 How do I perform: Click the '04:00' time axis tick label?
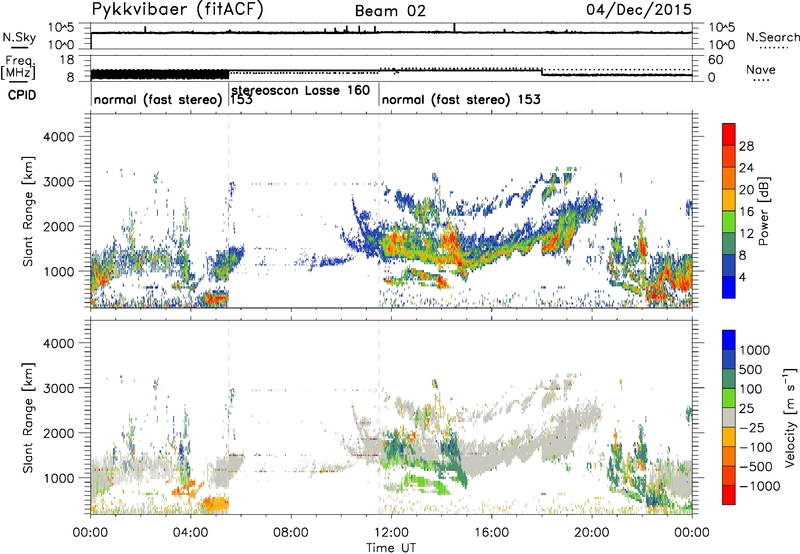(191, 533)
